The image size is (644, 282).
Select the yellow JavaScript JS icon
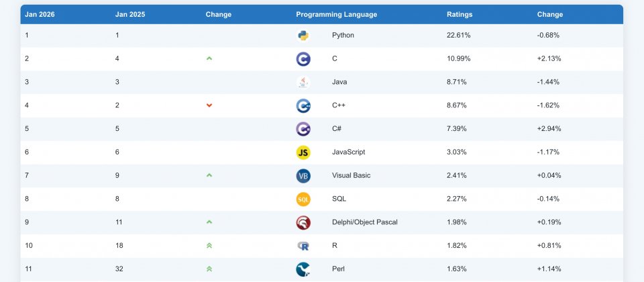(x=303, y=152)
